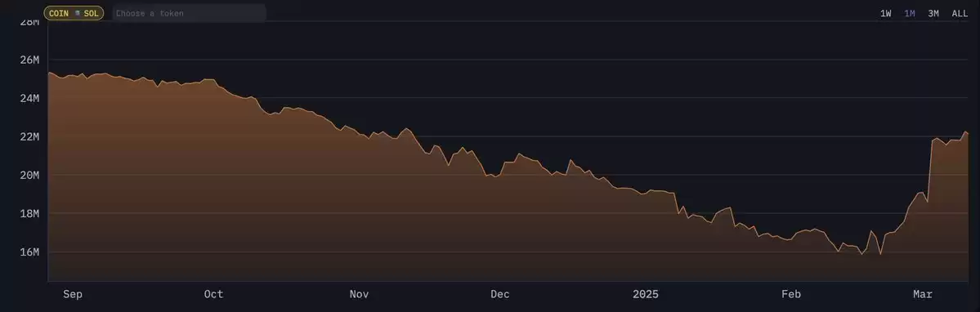980x312 pixels.
Task: Click the '24M' y-axis label
Action: tap(30, 99)
